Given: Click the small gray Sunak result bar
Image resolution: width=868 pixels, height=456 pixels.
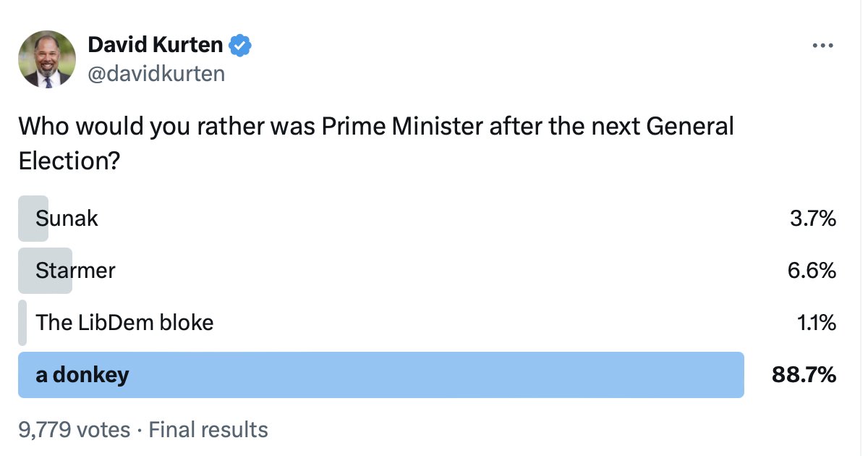Looking at the screenshot, I should pyautogui.click(x=33, y=219).
